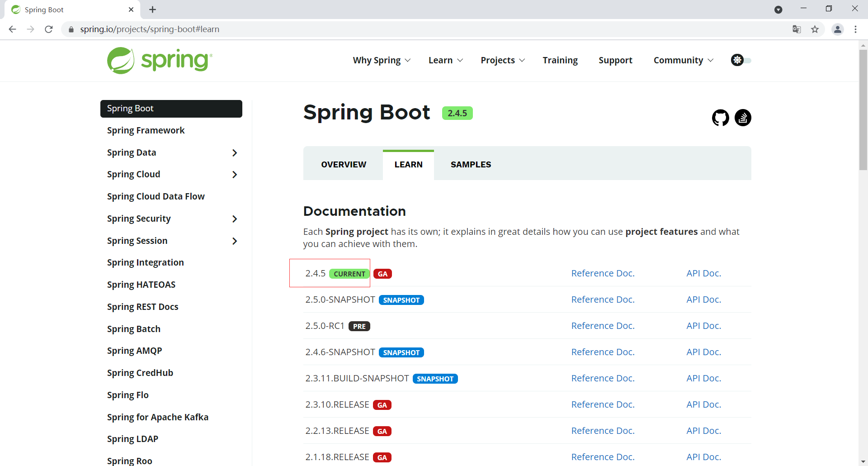
Task: Open Reference Doc. for 2.3.10.RELEASE
Action: click(603, 404)
